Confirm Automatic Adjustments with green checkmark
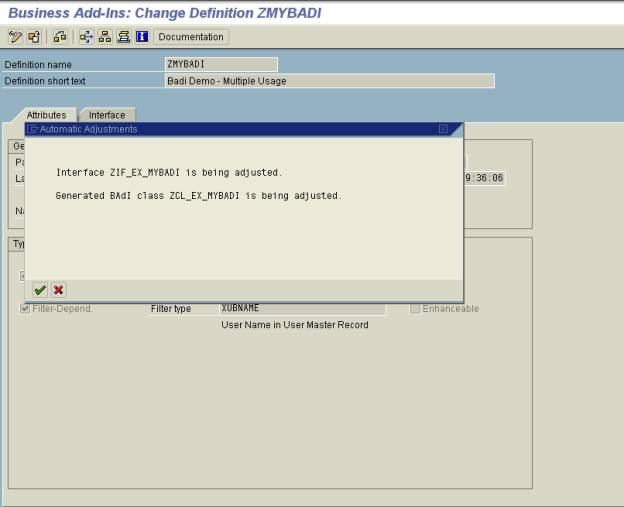 [x=40, y=290]
